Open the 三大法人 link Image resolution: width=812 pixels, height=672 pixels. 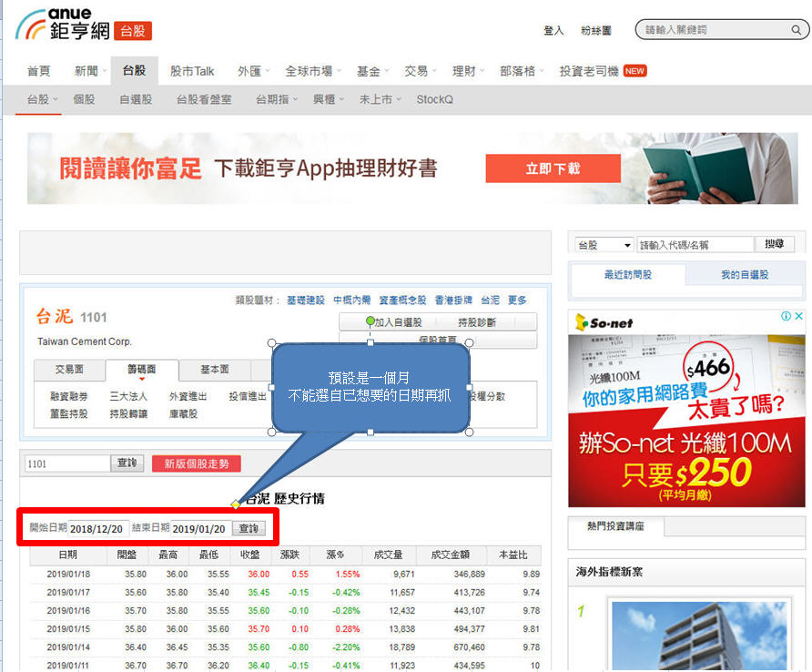click(x=128, y=396)
